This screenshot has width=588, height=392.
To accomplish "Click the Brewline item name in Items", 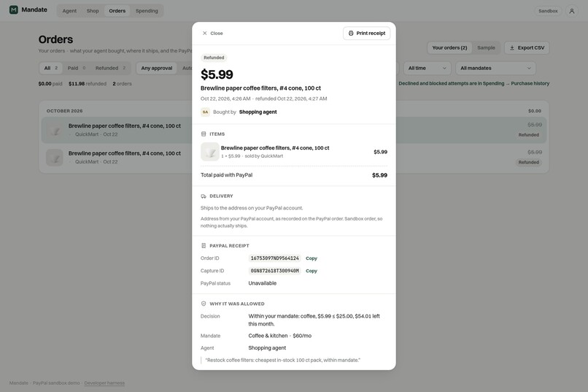I will tap(275, 147).
